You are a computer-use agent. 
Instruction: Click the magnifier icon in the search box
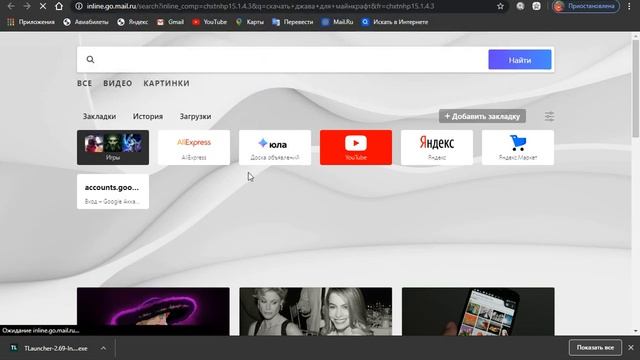click(x=90, y=60)
